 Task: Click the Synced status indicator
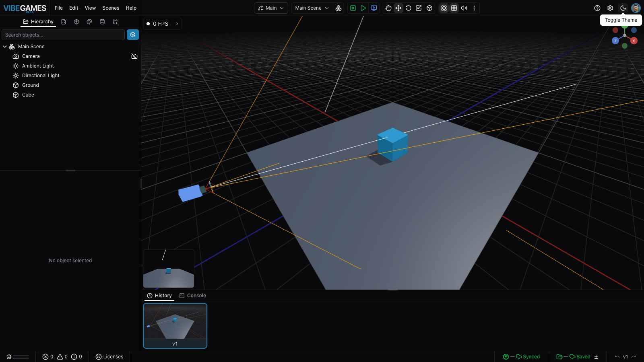521,357
